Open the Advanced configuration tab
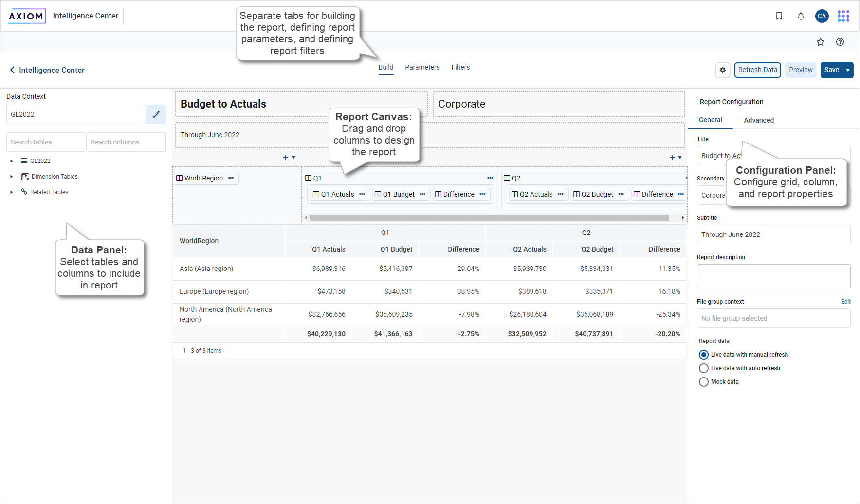This screenshot has height=504, width=860. click(758, 120)
